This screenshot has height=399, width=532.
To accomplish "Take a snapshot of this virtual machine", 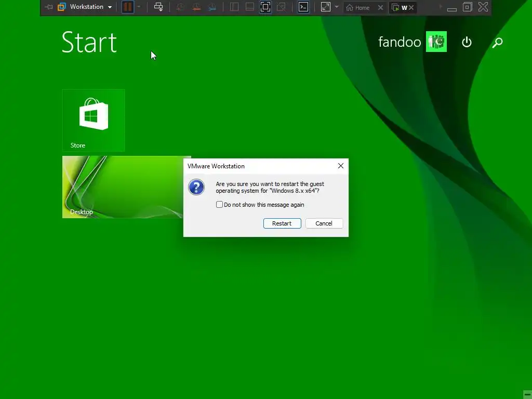I will coord(180,7).
